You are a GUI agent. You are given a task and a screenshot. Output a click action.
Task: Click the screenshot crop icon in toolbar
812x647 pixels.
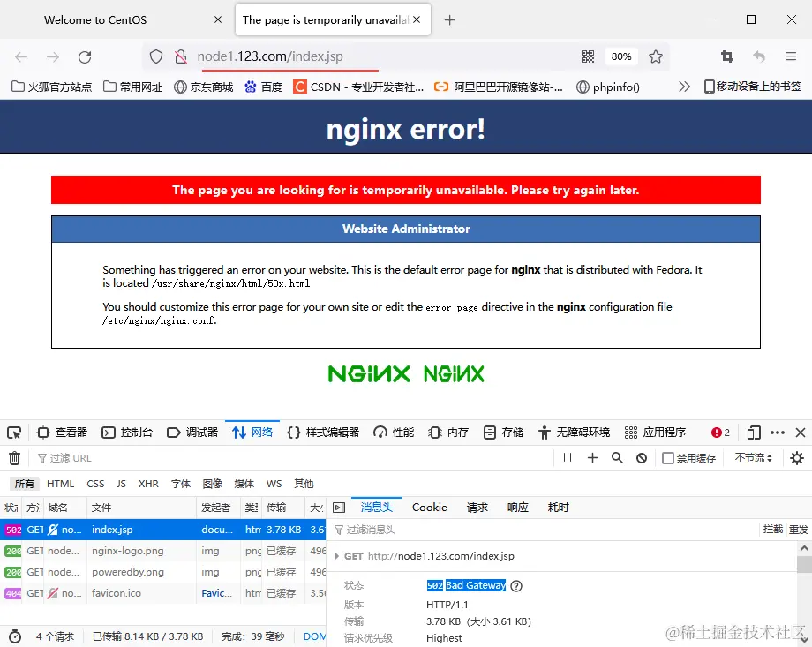coord(727,56)
